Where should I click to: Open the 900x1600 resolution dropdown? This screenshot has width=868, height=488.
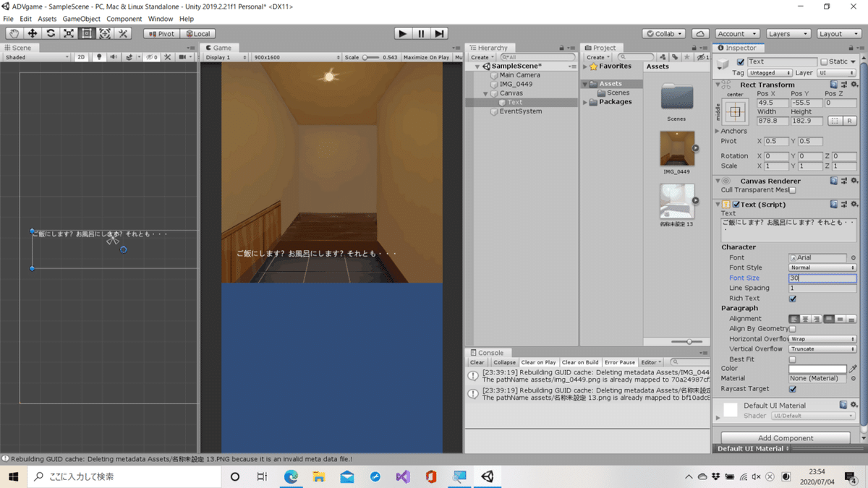coord(295,57)
